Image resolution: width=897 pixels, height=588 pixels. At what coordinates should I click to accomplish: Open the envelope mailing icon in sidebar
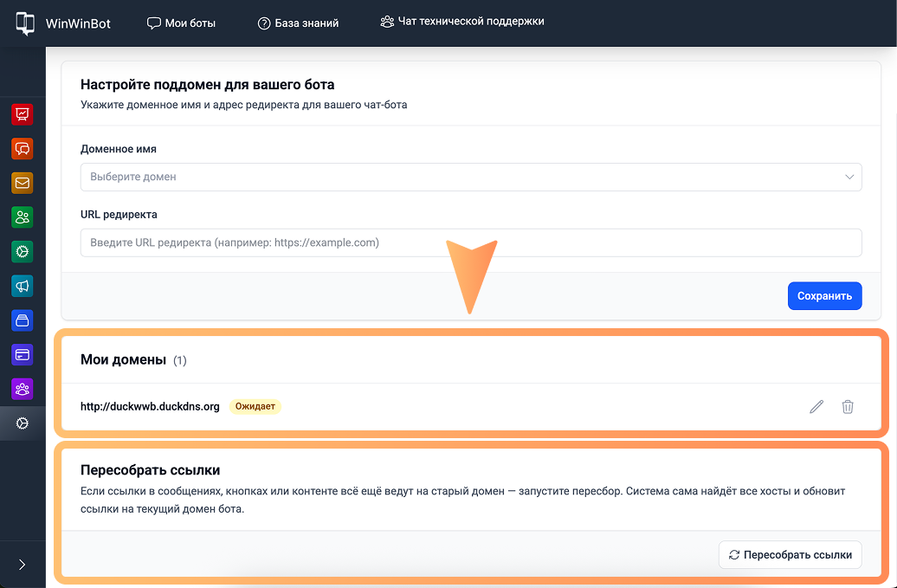[23, 183]
